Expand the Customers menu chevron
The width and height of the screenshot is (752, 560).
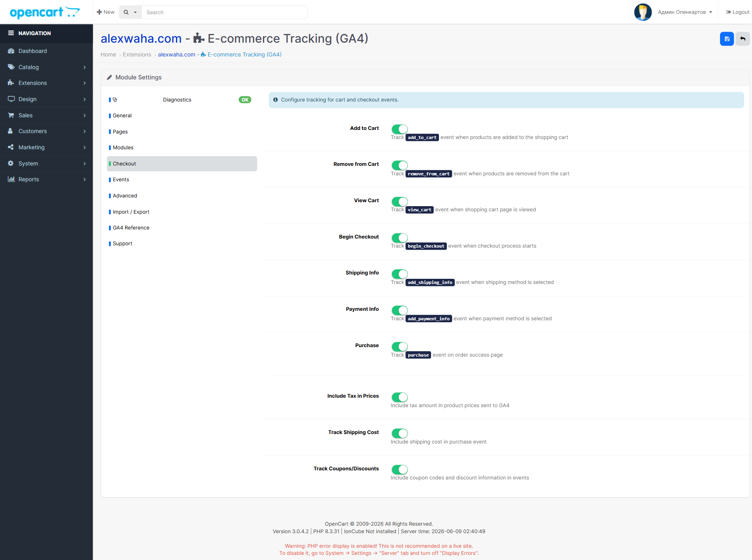click(x=84, y=131)
